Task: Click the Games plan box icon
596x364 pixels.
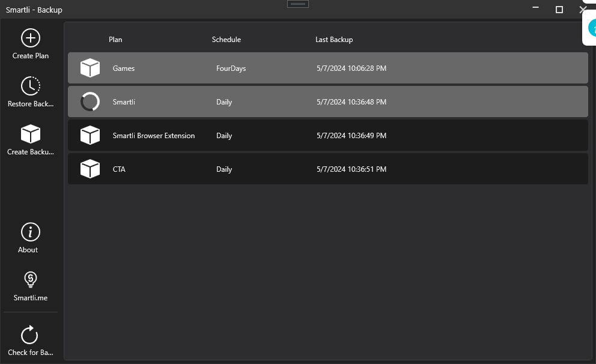Action: 90,68
